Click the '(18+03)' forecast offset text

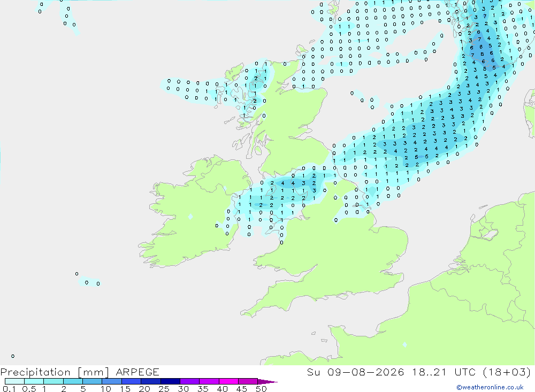click(507, 372)
